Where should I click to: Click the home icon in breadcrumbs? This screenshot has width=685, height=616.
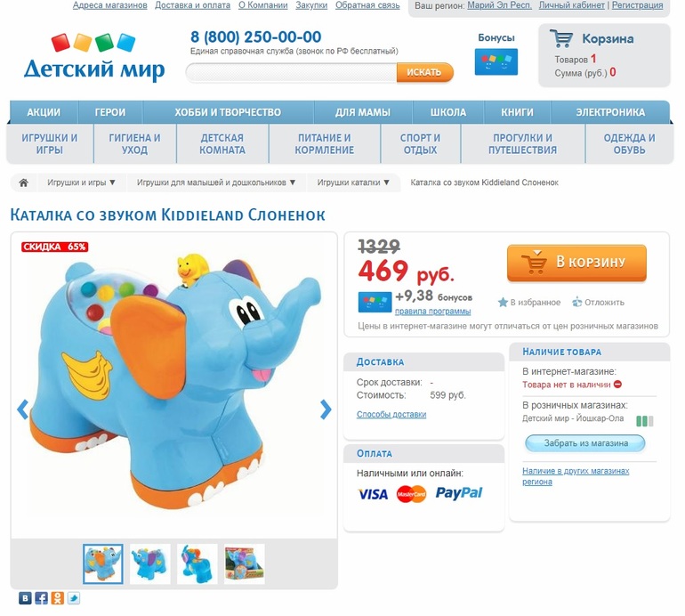pyautogui.click(x=24, y=182)
